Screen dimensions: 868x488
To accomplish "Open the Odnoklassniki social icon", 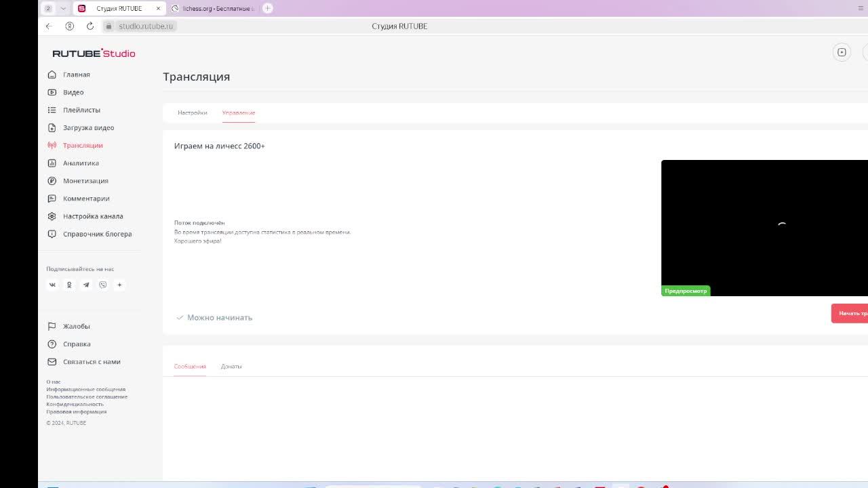I will [x=69, y=285].
